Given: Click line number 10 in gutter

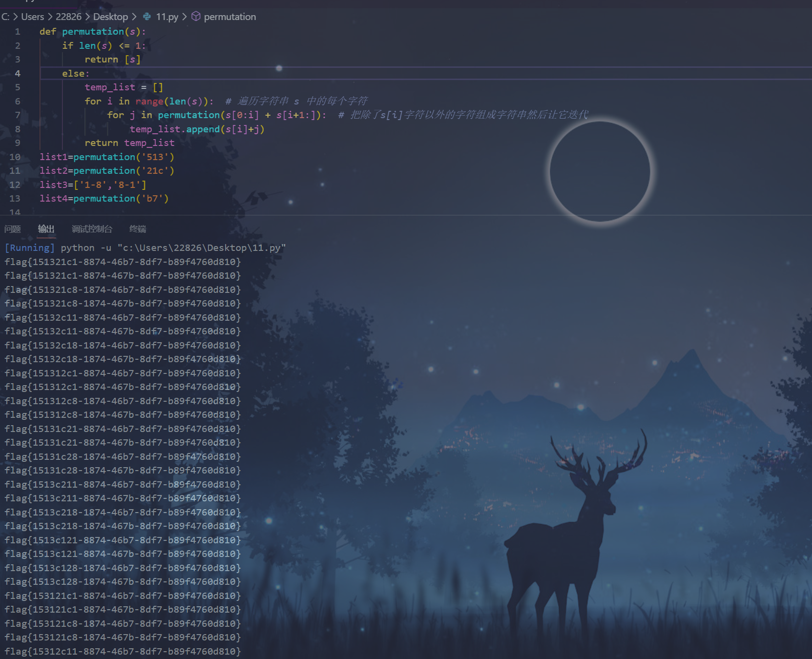Looking at the screenshot, I should tap(15, 157).
